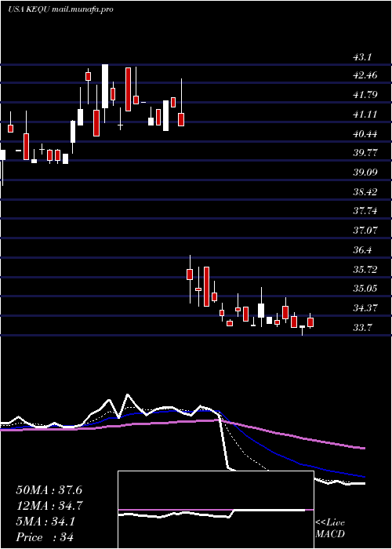Click the USA KEQU mail.munafa.pro header text
Viewport: 392px width, 549px height.
(x=60, y=9)
